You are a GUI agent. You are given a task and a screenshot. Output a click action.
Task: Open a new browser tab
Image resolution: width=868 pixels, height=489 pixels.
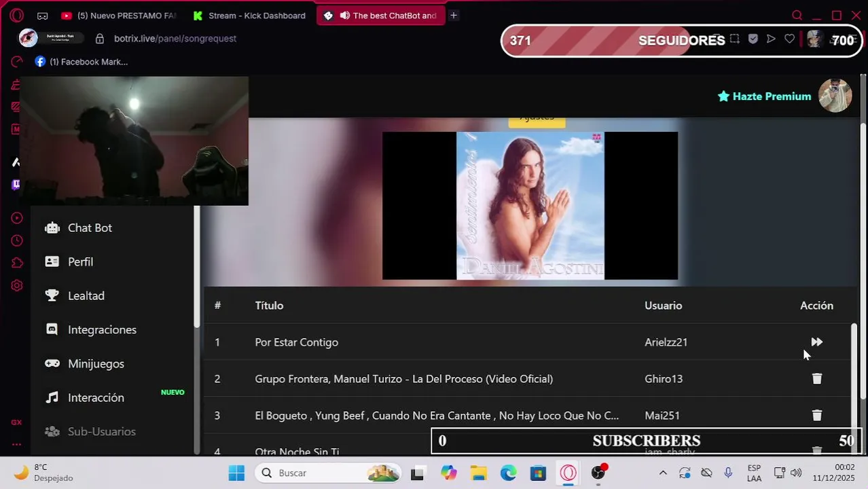(x=454, y=15)
